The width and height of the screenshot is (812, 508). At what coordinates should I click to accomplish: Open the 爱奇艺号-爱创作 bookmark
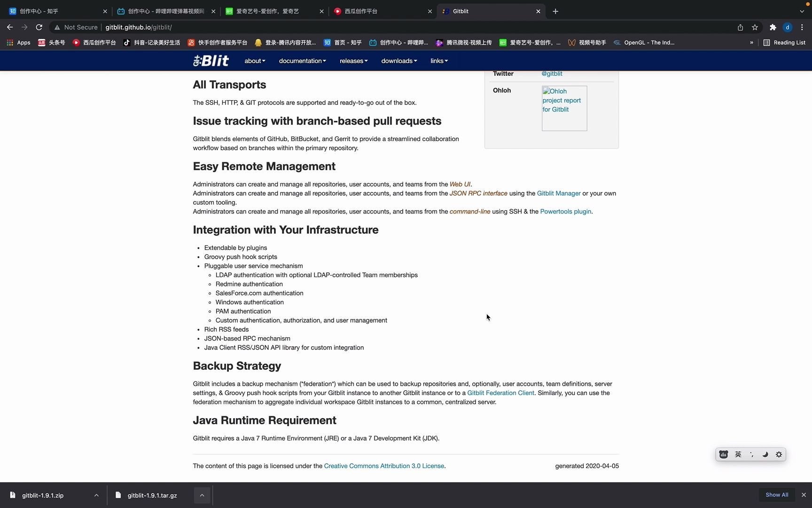pyautogui.click(x=530, y=42)
